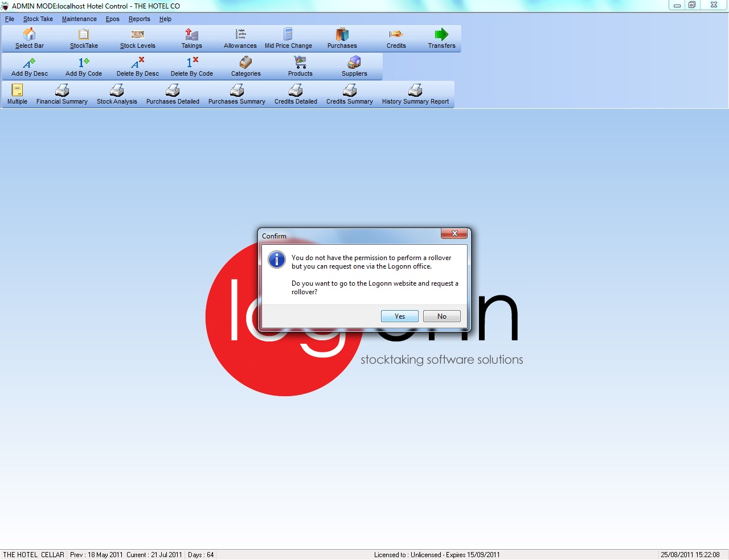Click the Licensed to Unlicensed status text
729x560 pixels.
coord(437,555)
